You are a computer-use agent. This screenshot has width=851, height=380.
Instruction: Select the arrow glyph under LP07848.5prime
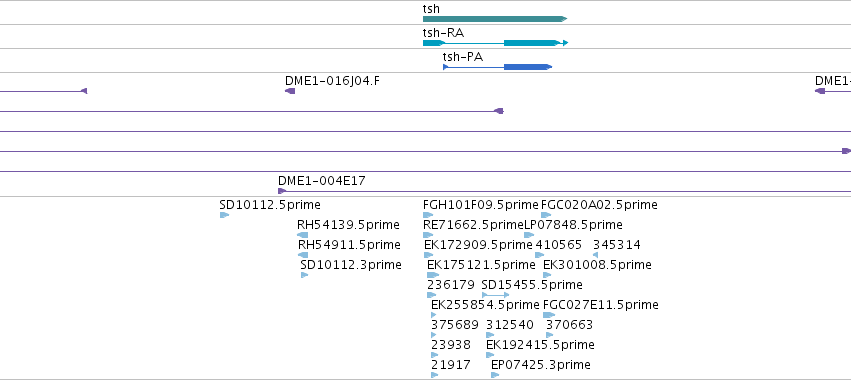click(529, 235)
